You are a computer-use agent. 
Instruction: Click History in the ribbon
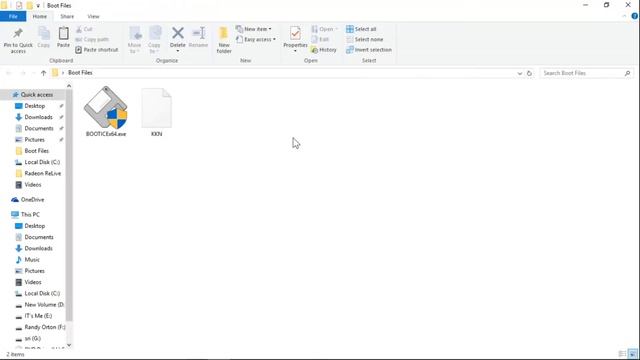(324, 50)
